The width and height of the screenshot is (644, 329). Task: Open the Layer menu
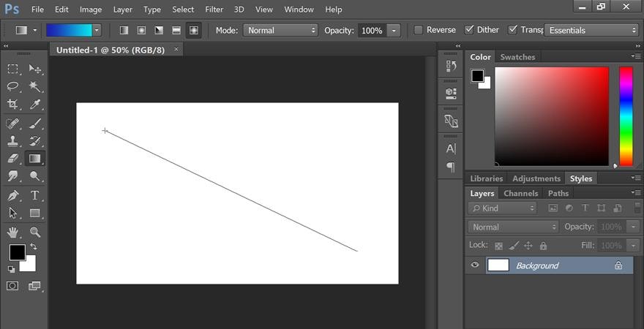pyautogui.click(x=123, y=9)
